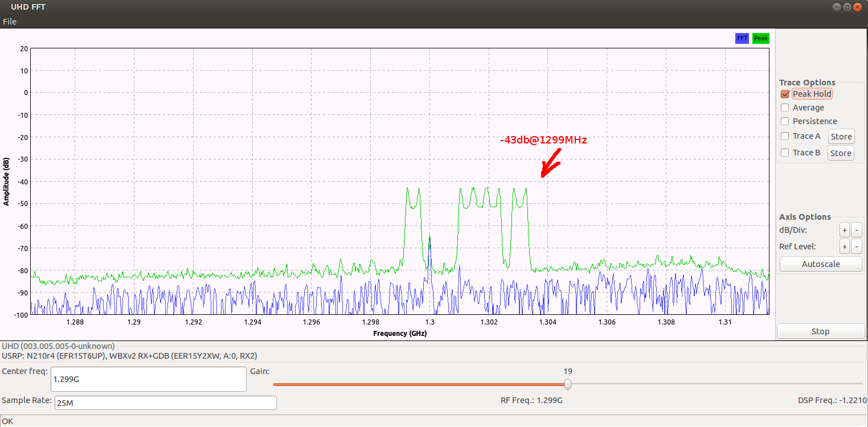Enable the Persistence checkbox
Image resolution: width=868 pixels, height=427 pixels.
785,121
